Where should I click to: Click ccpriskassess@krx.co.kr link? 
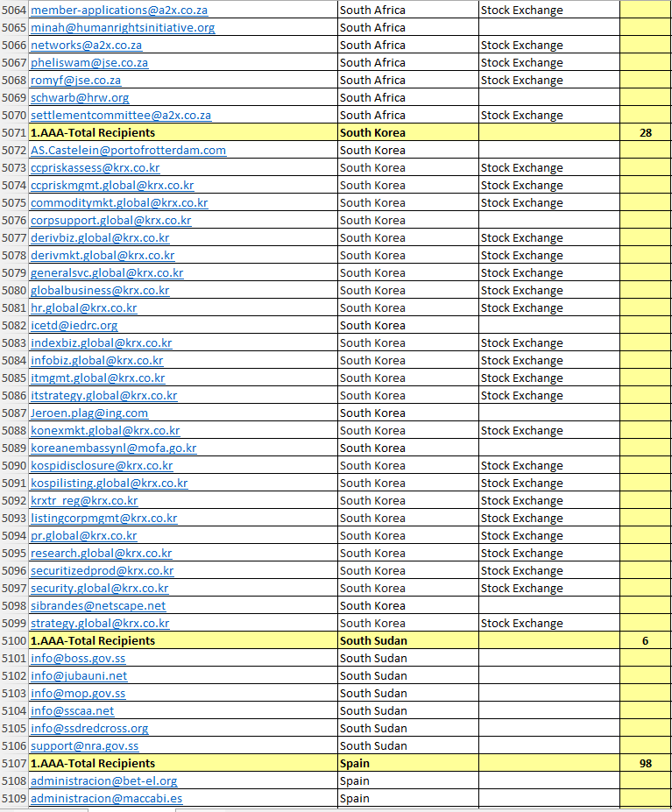[95, 168]
